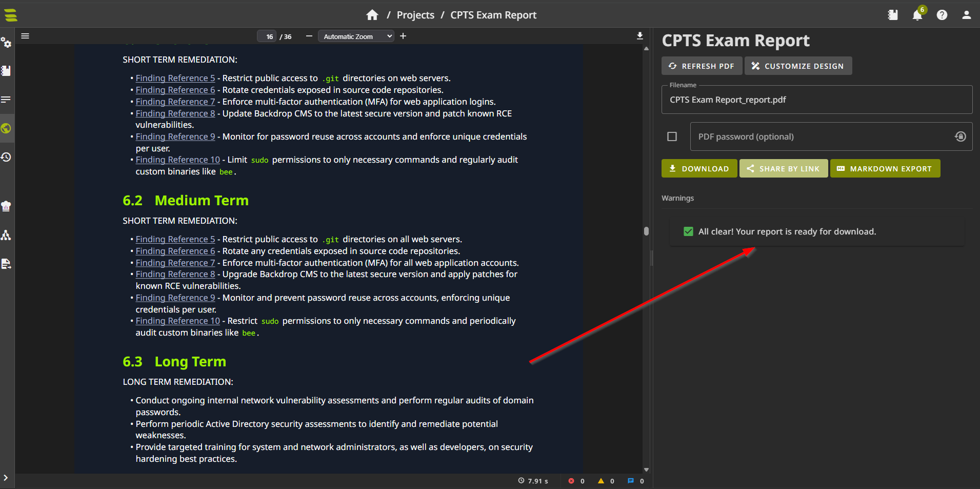The height and width of the screenshot is (489, 980).
Task: Zoom in the PDF with plus button
Action: point(403,36)
